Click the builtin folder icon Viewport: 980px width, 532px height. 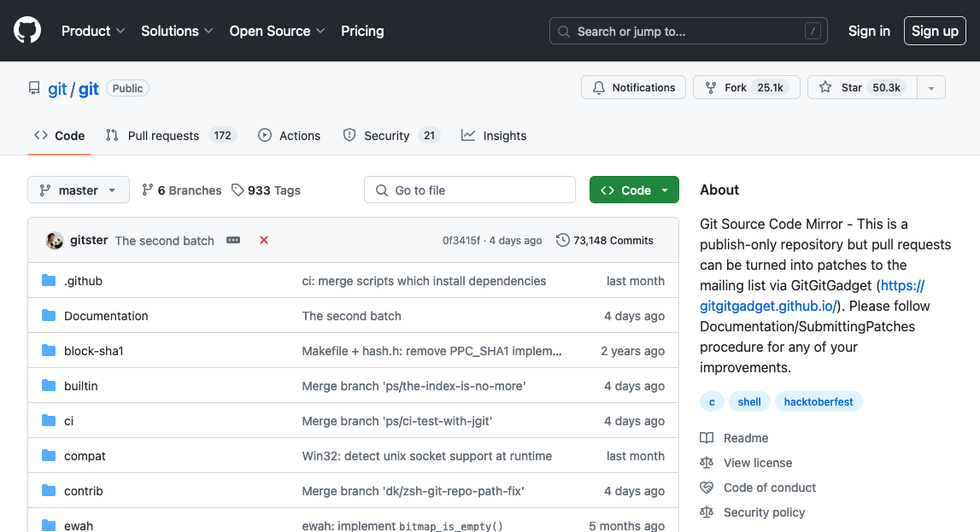(49, 385)
